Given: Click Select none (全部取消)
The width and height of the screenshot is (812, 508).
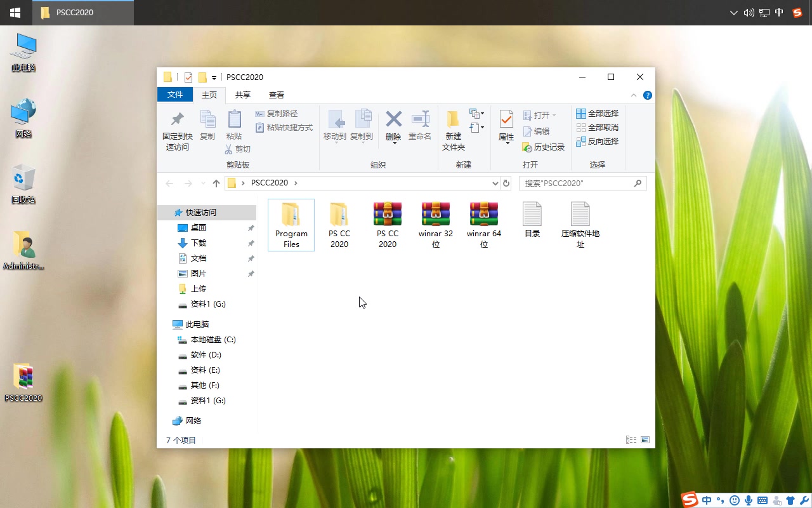Looking at the screenshot, I should coord(597,128).
